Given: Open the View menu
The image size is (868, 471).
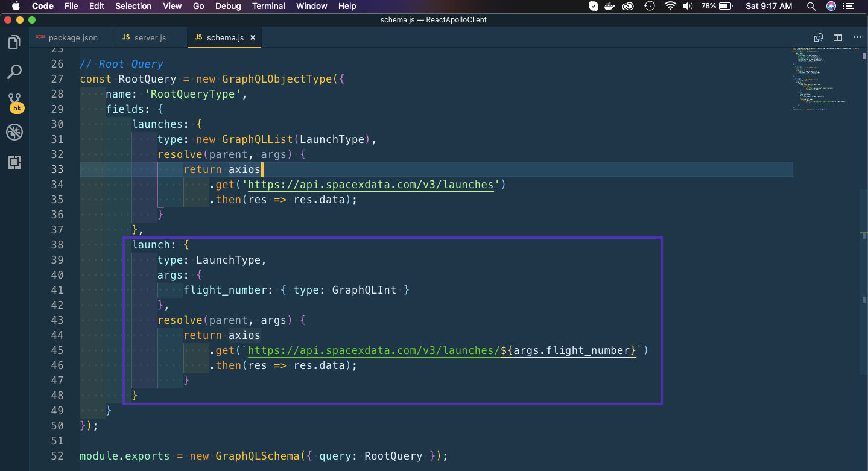Looking at the screenshot, I should click(172, 6).
